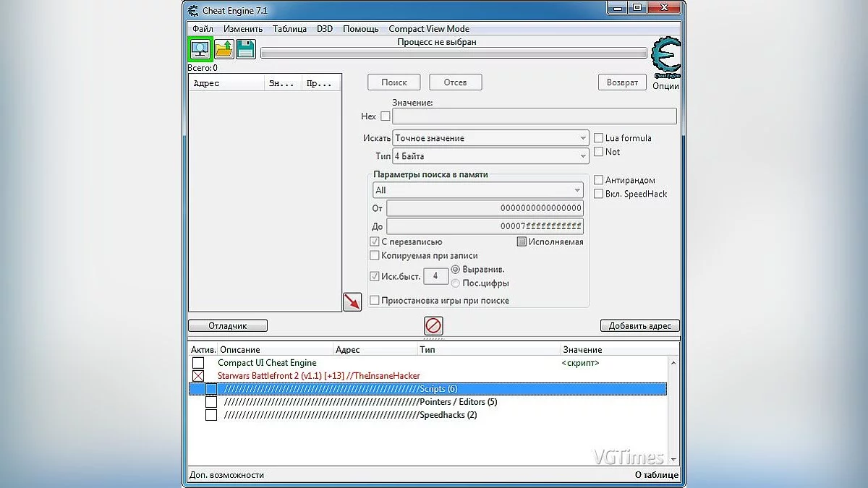Load a cheat table via folder icon
Viewport: 868px width, 488px height.
pyautogui.click(x=223, y=48)
